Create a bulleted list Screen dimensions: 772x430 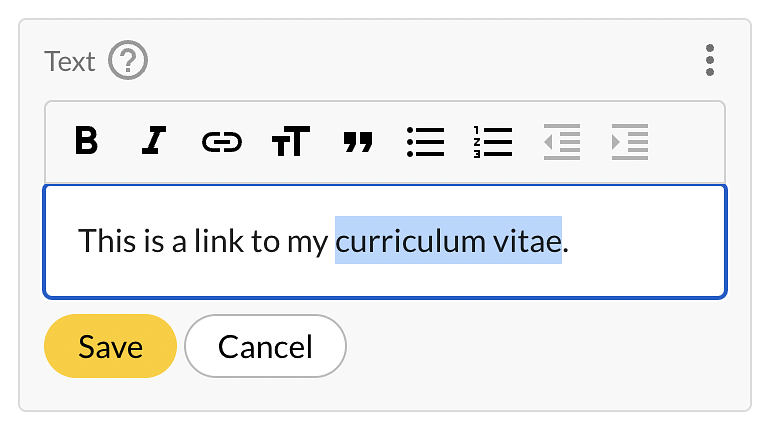point(426,142)
